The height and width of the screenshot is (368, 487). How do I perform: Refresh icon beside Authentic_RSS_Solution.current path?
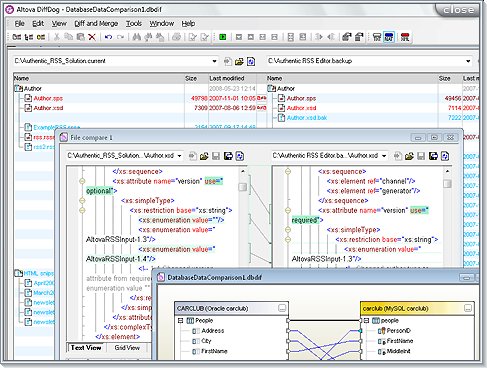(x=251, y=61)
